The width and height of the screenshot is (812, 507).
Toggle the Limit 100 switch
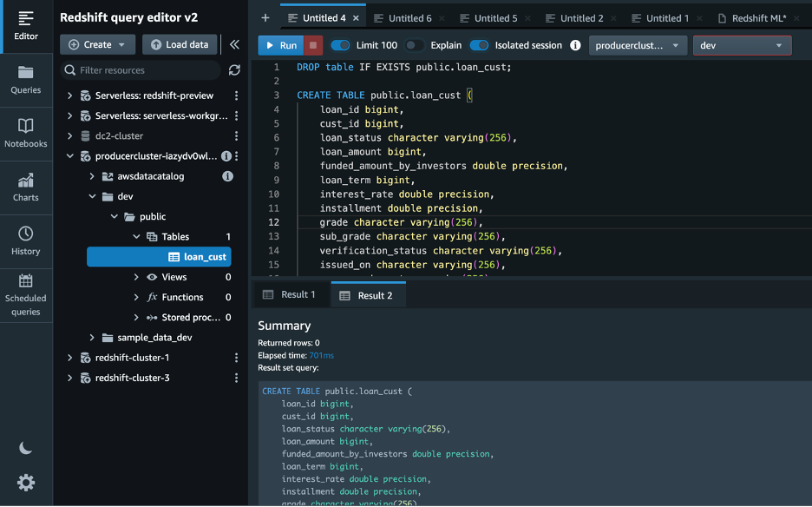tap(340, 45)
